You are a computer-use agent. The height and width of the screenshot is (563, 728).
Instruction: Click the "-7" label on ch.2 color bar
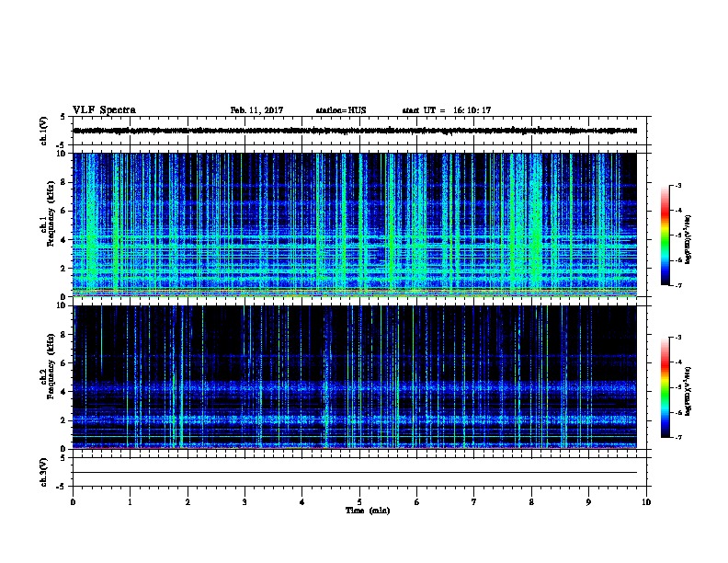click(677, 437)
